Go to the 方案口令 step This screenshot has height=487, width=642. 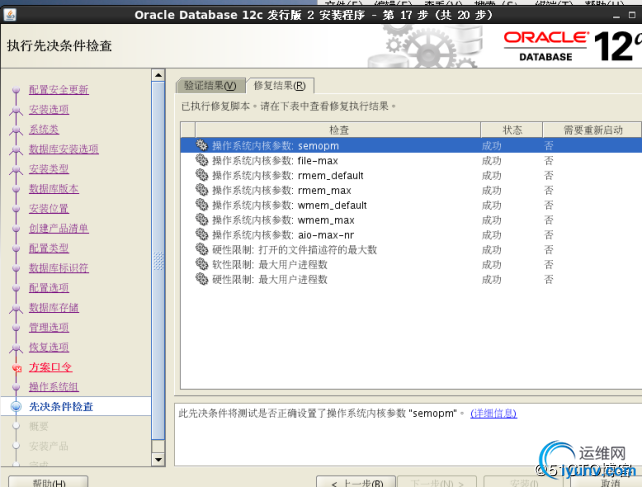pyautogui.click(x=50, y=367)
